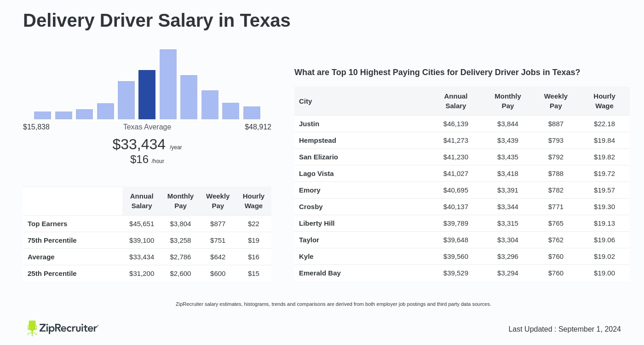The height and width of the screenshot is (345, 644).
Task: Select the 25th Percentile row label
Action: (52, 273)
